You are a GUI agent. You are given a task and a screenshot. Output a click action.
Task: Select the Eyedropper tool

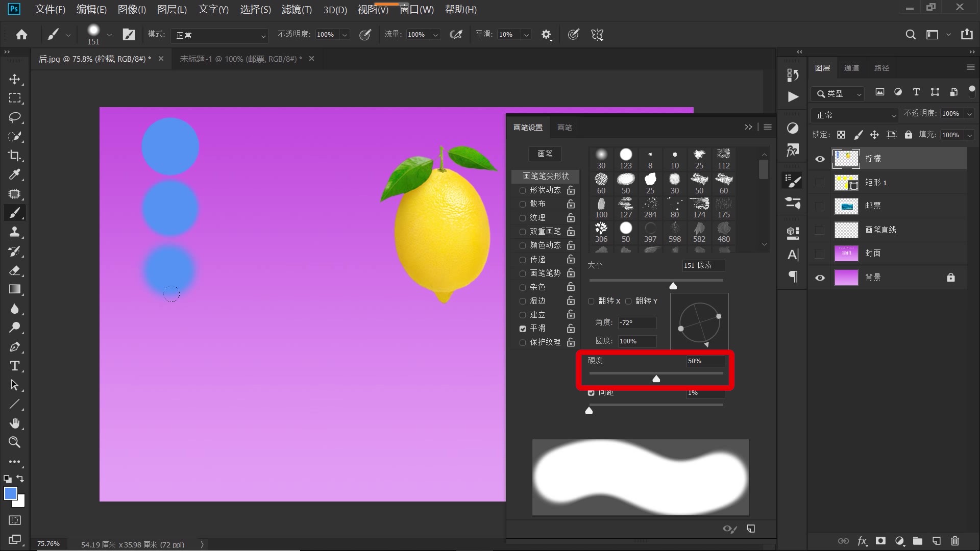[x=15, y=174]
